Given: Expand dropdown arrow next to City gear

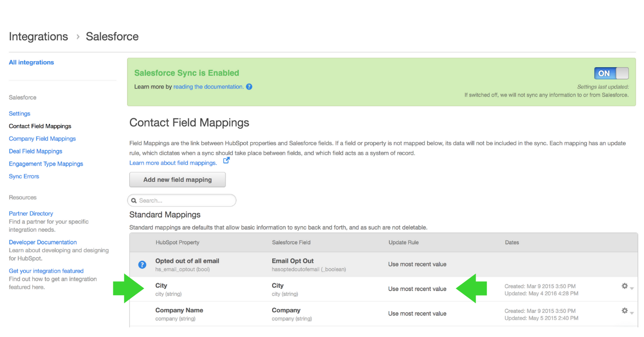Looking at the screenshot, I should 632,288.
